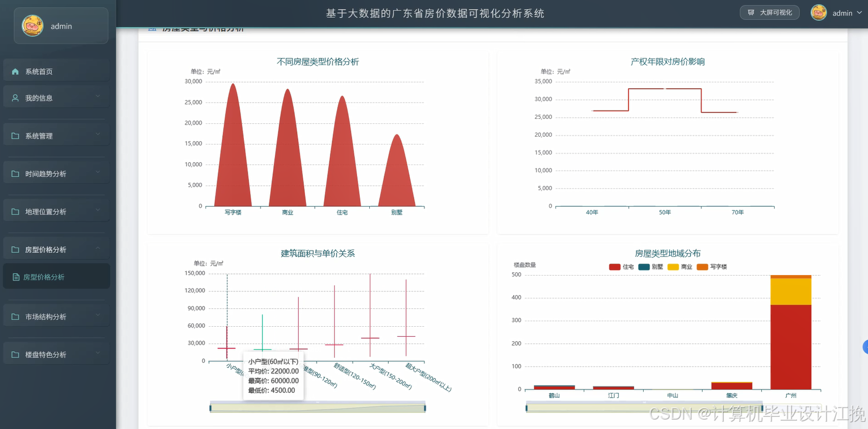Select the 房型价格分析 submenu item
Image resolution: width=868 pixels, height=429 pixels.
click(56, 276)
